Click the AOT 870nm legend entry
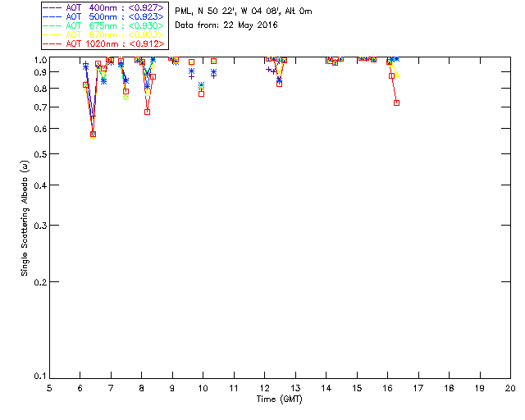This screenshot has width=525, height=420. (x=103, y=34)
